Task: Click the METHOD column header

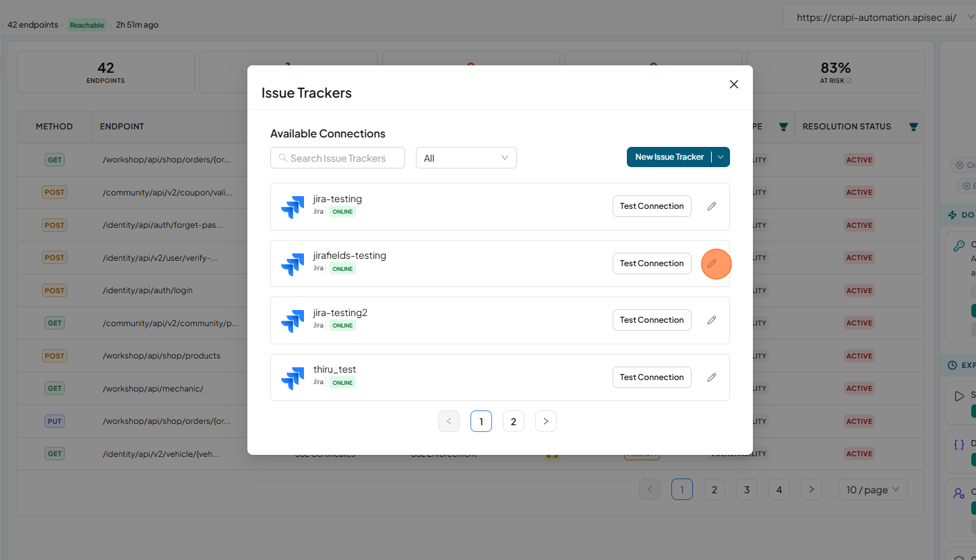Action: tap(54, 127)
